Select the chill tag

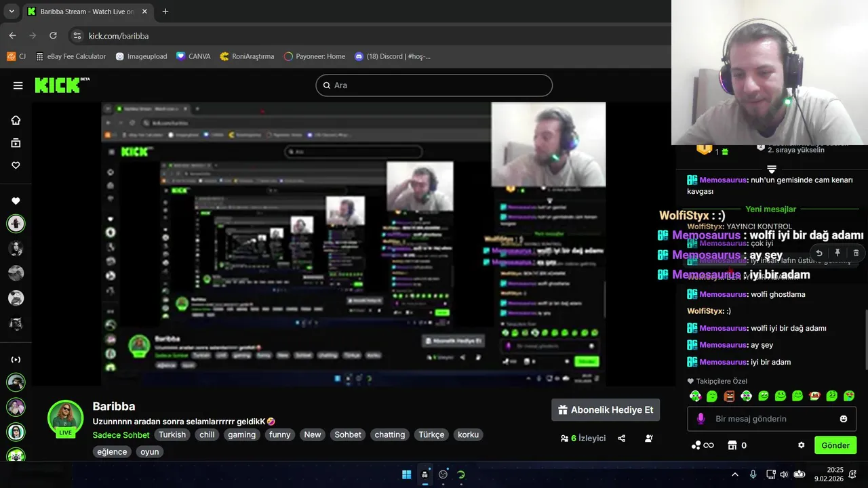pyautogui.click(x=207, y=435)
